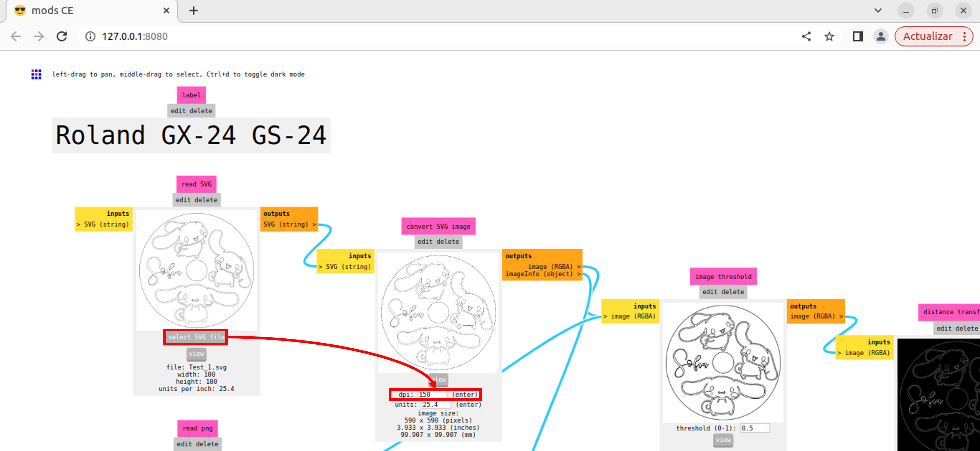Click the select SVG file button
Screen dimensions: 980x451
(x=196, y=337)
